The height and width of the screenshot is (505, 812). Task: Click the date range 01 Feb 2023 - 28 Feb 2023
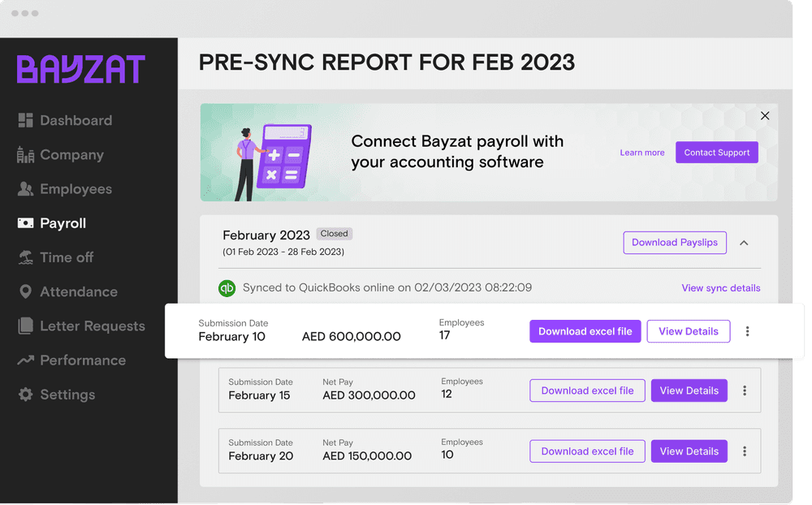283,252
